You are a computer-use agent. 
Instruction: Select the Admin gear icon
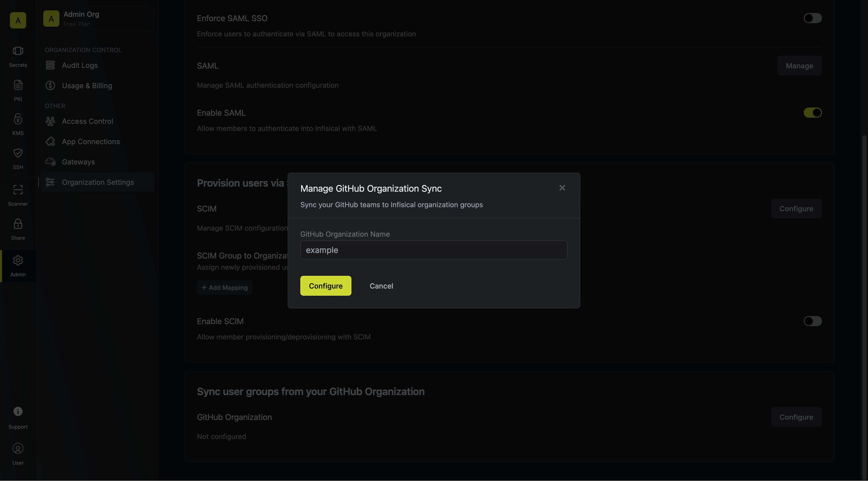click(x=18, y=260)
